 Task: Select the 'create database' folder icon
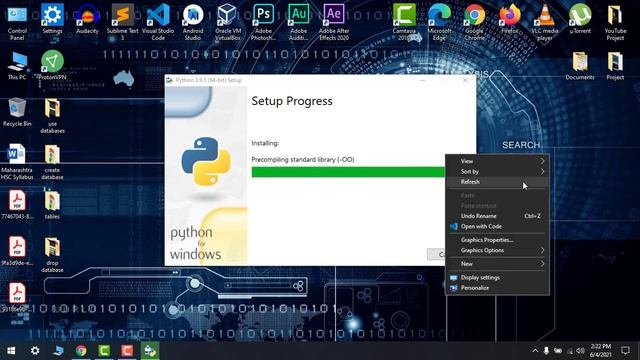52,162
